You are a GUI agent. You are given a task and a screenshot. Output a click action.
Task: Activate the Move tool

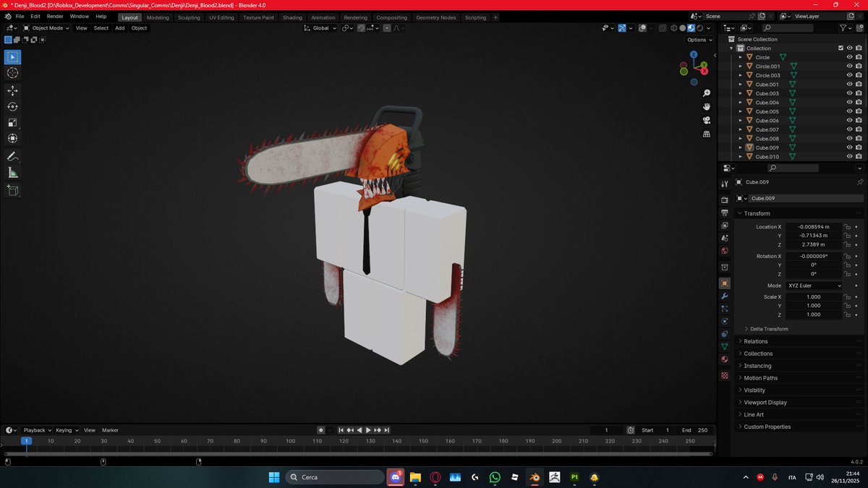(12, 90)
